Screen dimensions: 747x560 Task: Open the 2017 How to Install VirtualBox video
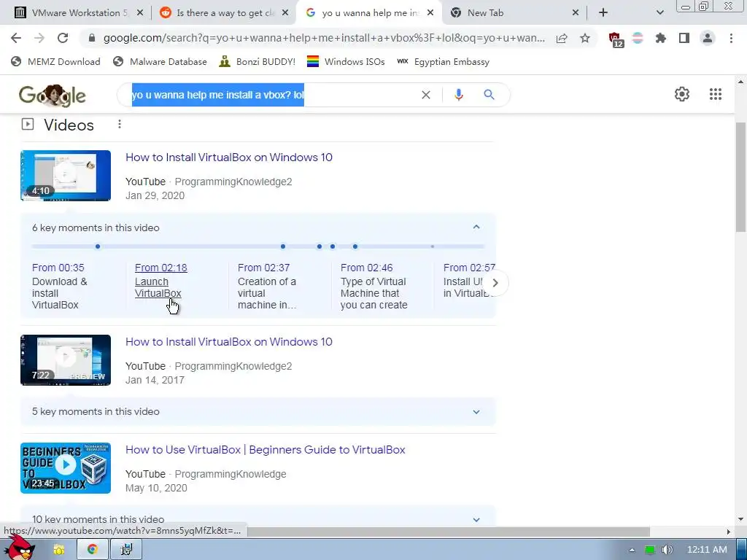tap(228, 341)
